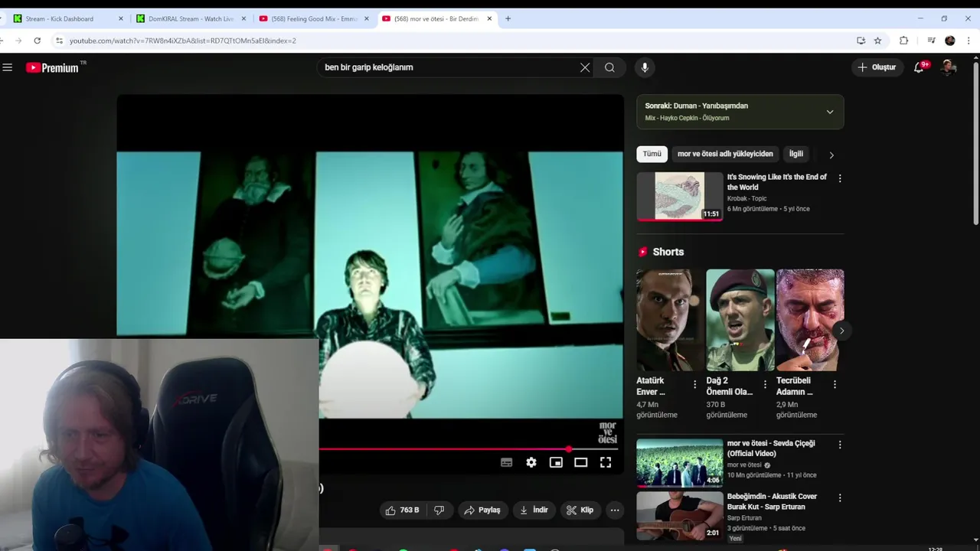Open the browser extensions puzzle icon

(x=904, y=41)
